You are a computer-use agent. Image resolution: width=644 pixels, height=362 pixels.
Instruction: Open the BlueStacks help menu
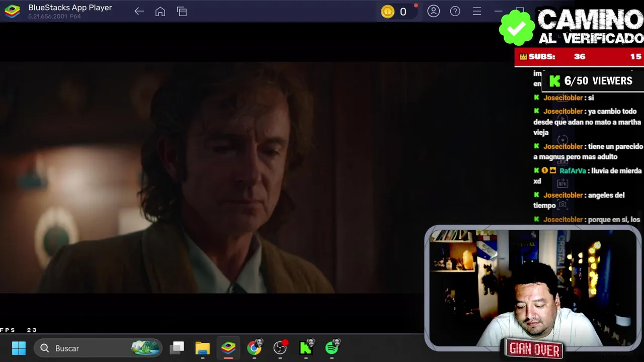point(455,11)
